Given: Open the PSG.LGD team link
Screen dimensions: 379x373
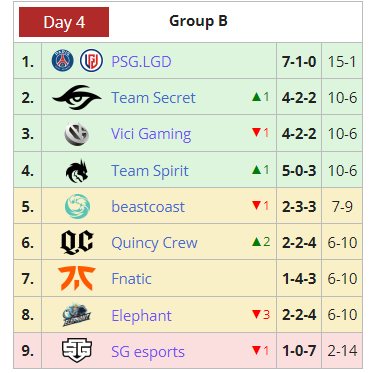Looking at the screenshot, I should pos(141,62).
